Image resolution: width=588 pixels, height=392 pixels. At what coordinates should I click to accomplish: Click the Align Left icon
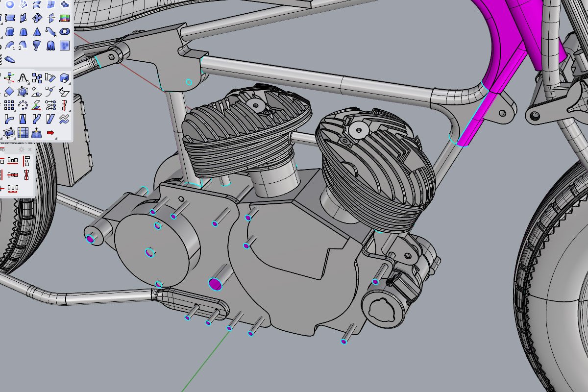(26, 161)
